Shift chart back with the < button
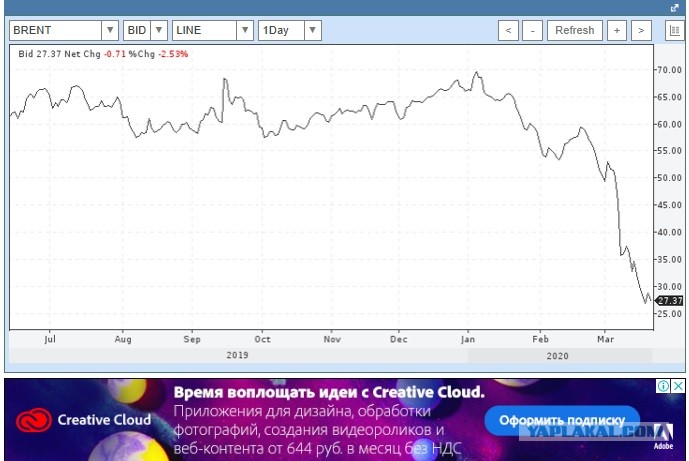689x461 pixels. [508, 30]
